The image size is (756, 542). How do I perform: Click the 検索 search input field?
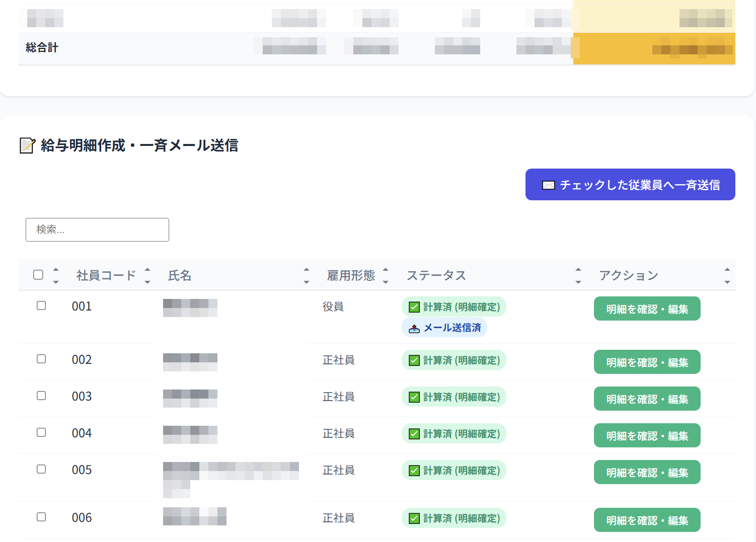click(x=97, y=229)
